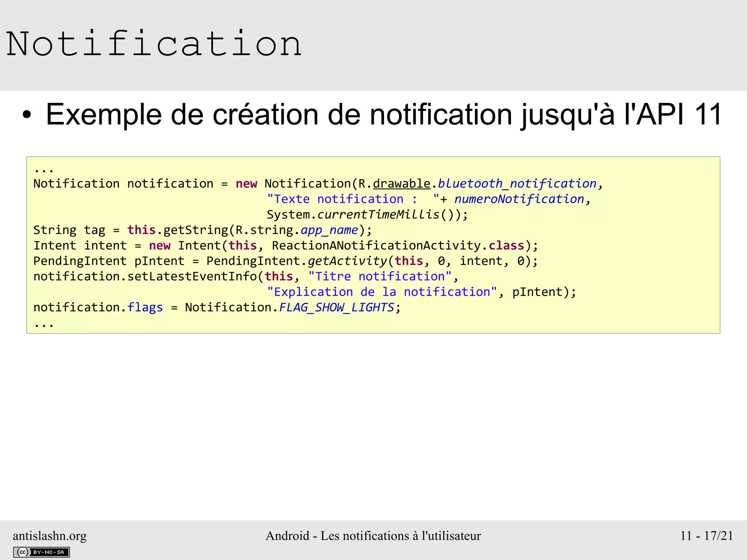Click the footer title 'Android - Les notifications à l'utilisateur'

tap(373, 536)
